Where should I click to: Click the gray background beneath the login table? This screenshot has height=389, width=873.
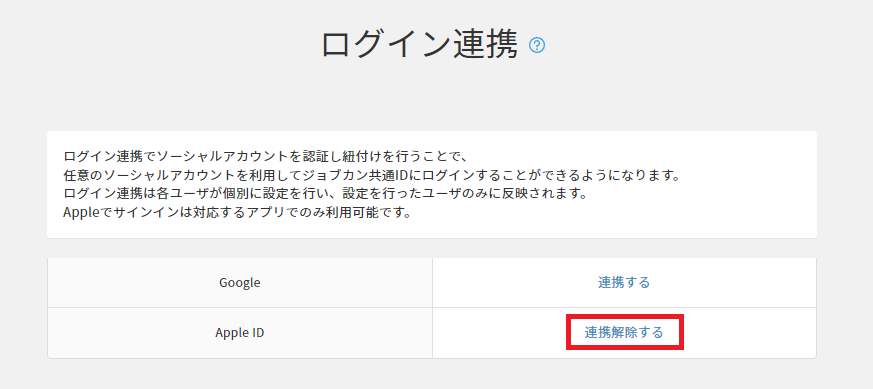tap(432, 374)
